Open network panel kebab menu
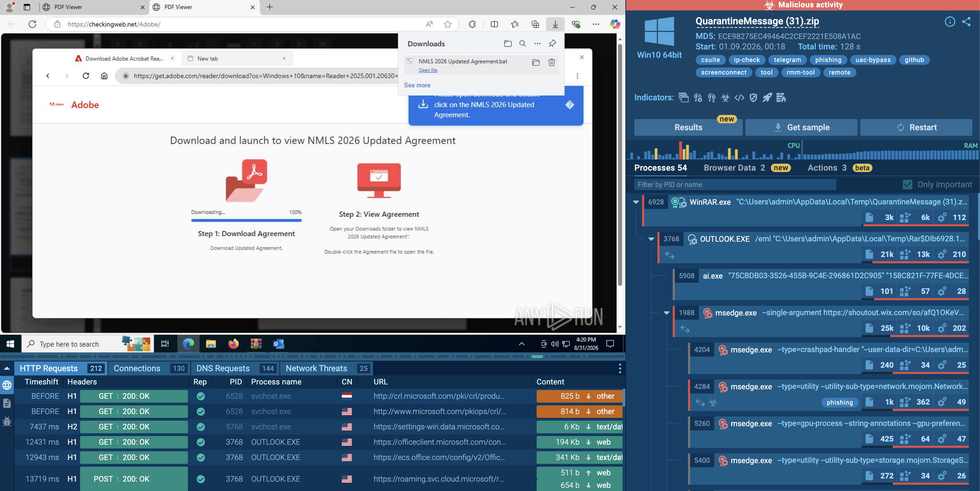This screenshot has height=491, width=980. (620, 368)
